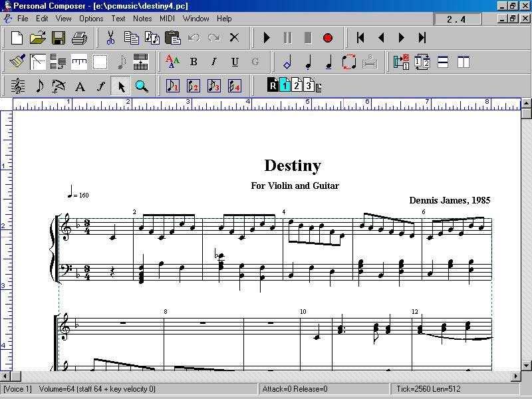This screenshot has width=532, height=399.
Task: Switch to voice 1 note button
Action: (x=173, y=86)
